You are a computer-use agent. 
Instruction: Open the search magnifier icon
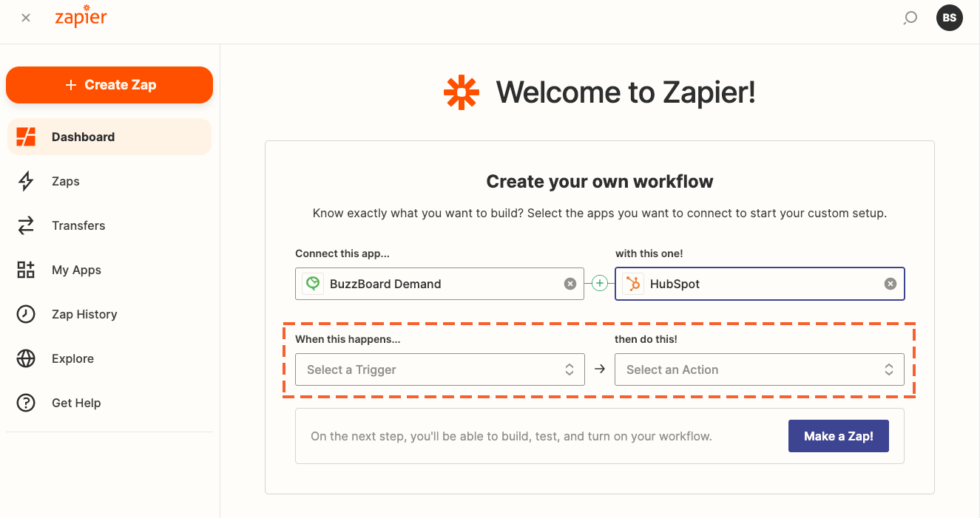(910, 18)
